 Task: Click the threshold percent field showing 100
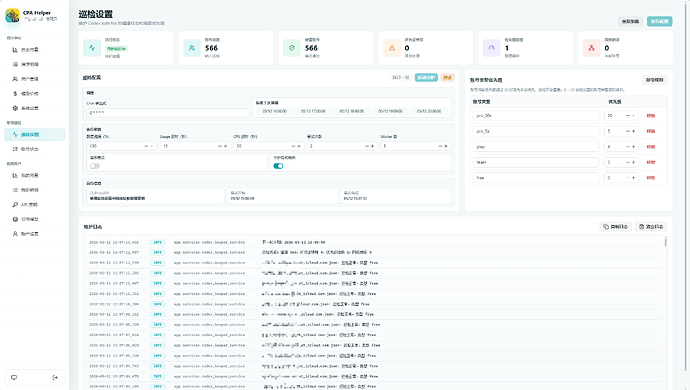tap(121, 146)
